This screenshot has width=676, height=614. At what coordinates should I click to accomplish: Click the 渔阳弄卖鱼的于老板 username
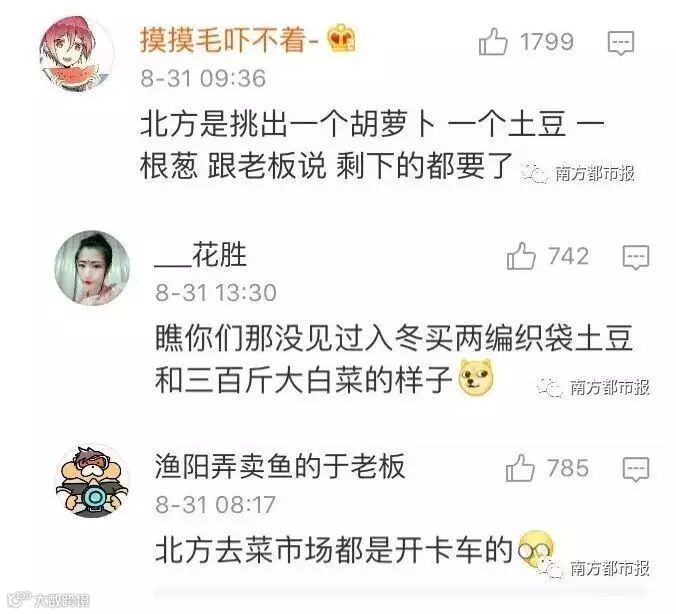[280, 467]
